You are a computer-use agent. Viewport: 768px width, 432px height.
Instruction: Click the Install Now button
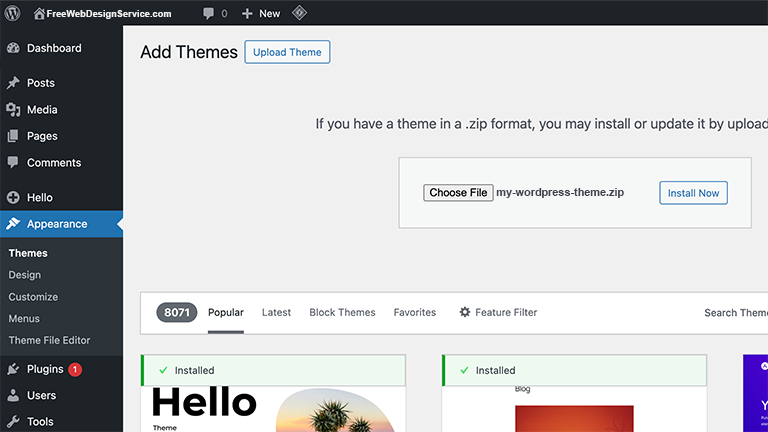(693, 193)
